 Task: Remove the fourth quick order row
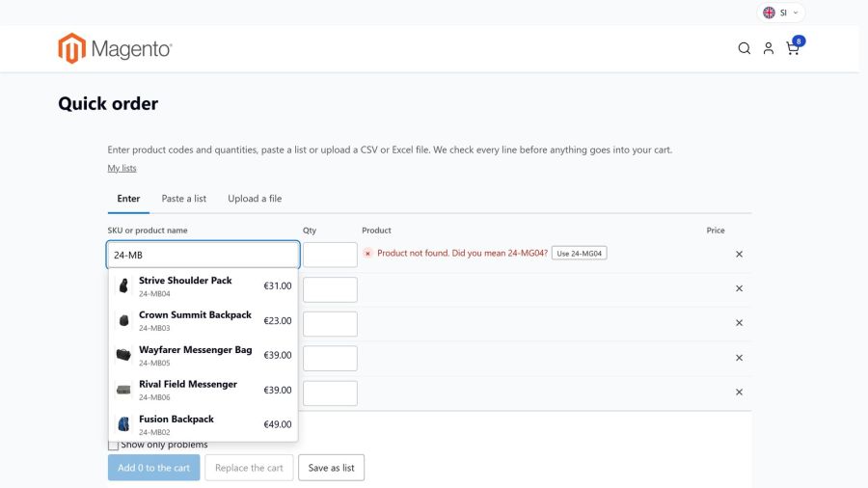point(739,358)
